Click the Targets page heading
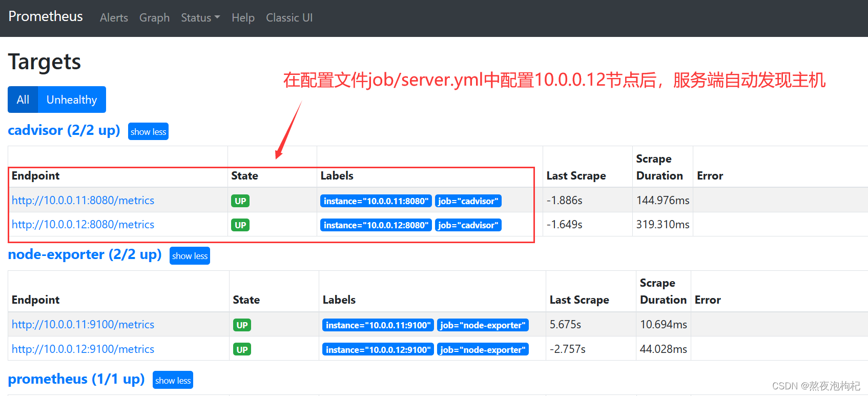The image size is (868, 396). [x=45, y=62]
